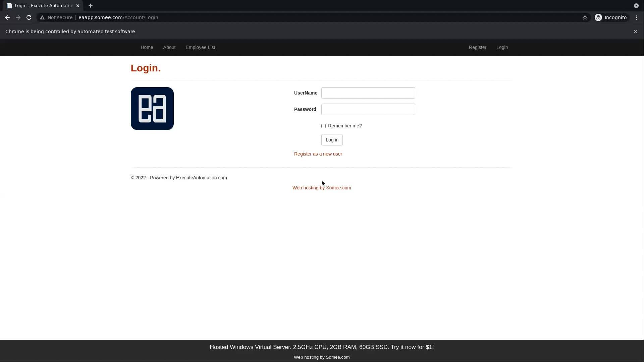
Task: Focus the Password input field
Action: 368,109
